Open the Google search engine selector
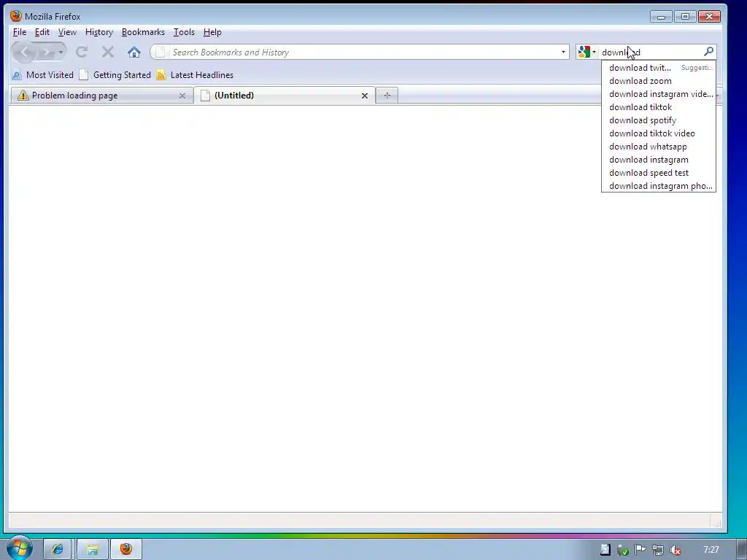The height and width of the screenshot is (560, 747). click(x=587, y=52)
